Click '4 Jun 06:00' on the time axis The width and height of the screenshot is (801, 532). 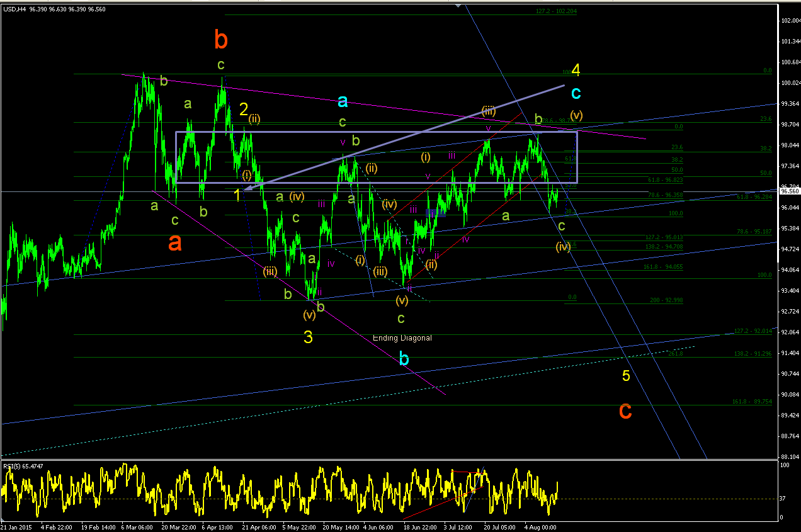tap(378, 526)
